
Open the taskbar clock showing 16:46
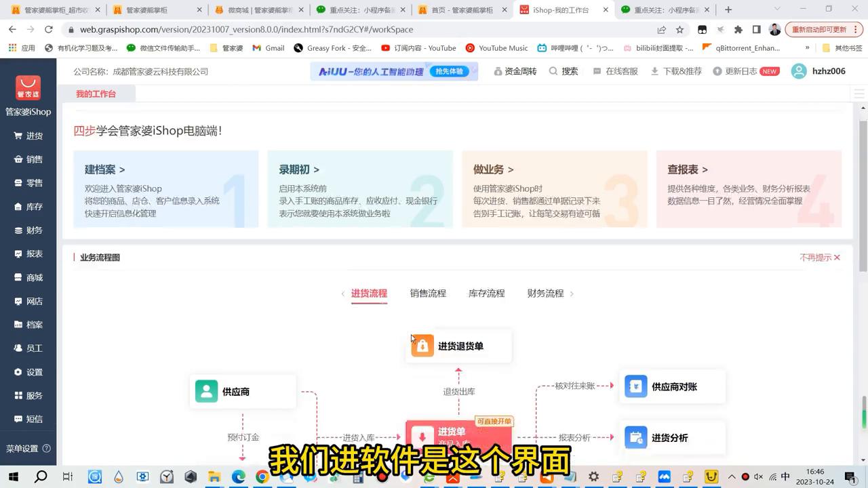(x=815, y=476)
